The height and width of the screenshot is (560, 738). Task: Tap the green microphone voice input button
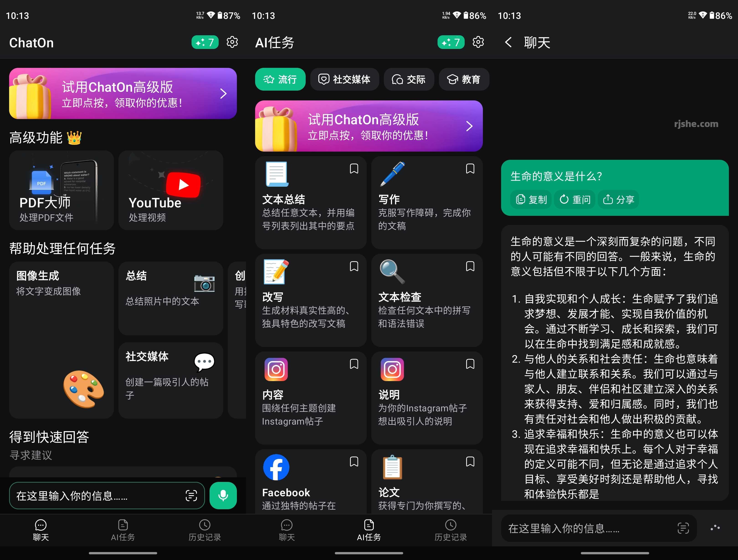point(223,495)
